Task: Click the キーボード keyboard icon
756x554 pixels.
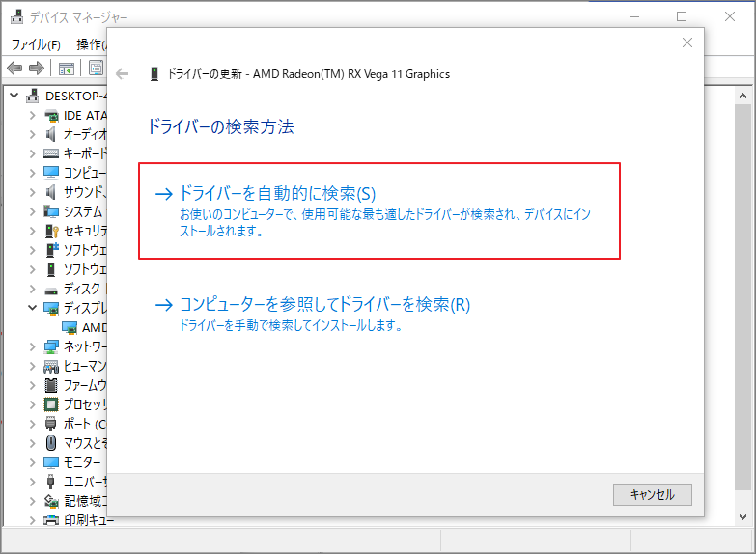Action: click(x=51, y=153)
